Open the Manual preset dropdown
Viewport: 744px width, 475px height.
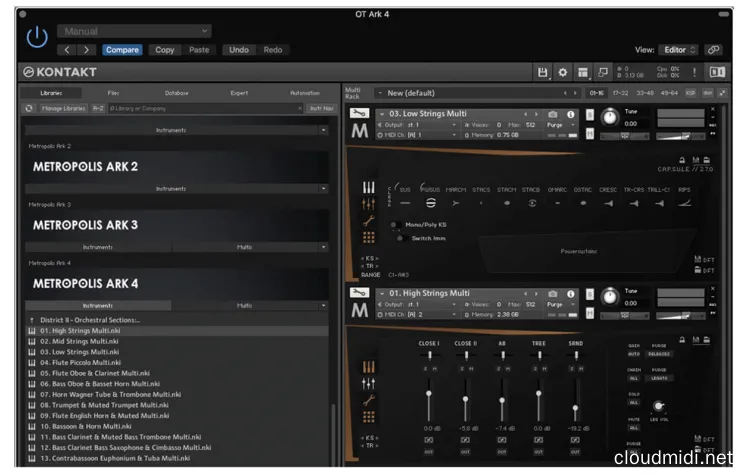[134, 31]
